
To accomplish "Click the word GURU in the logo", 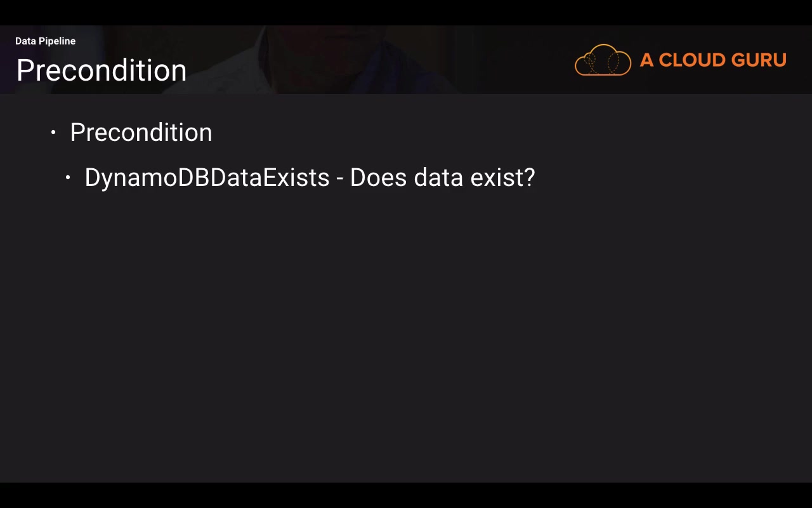I will coord(759,60).
